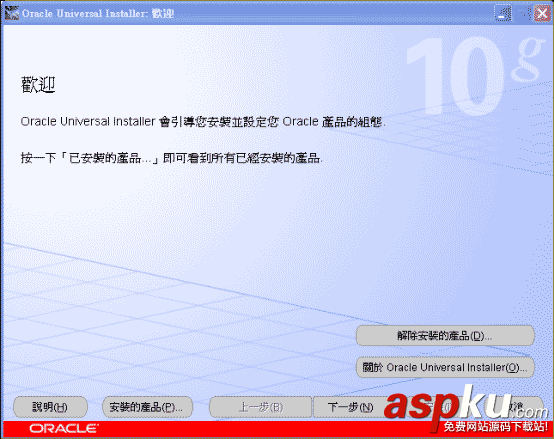Close the Oracle Universal Installer window
Image resolution: width=554 pixels, height=439 pixels.
[542, 14]
